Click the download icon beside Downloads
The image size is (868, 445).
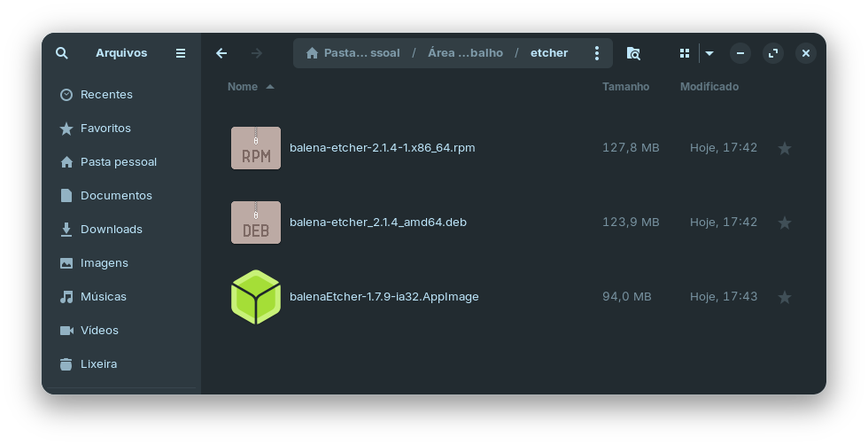pyautogui.click(x=66, y=230)
